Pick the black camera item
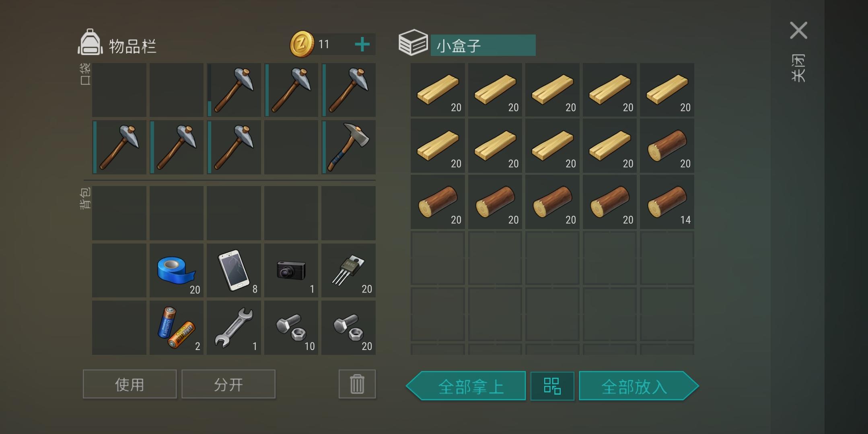Viewport: 868px width, 434px height. pyautogui.click(x=291, y=270)
